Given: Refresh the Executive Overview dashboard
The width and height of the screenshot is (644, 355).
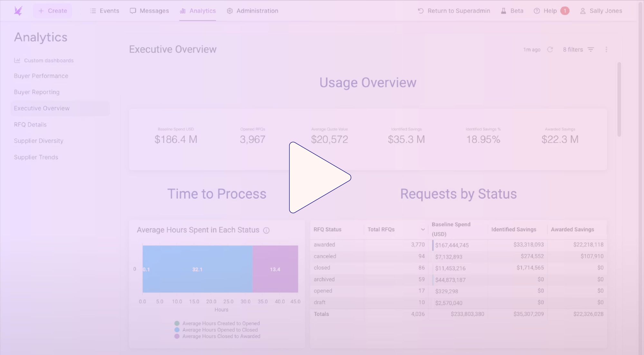Looking at the screenshot, I should click(x=550, y=50).
